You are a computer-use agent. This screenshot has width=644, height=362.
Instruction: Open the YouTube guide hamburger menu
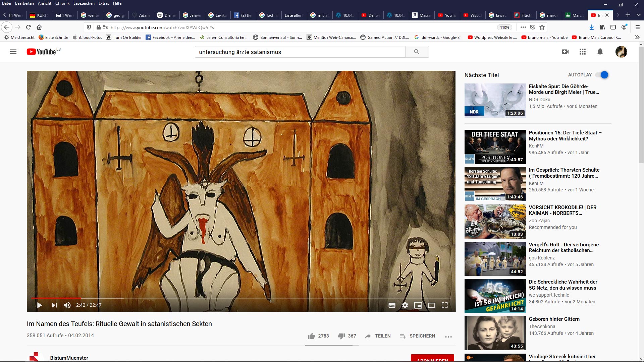(x=13, y=52)
